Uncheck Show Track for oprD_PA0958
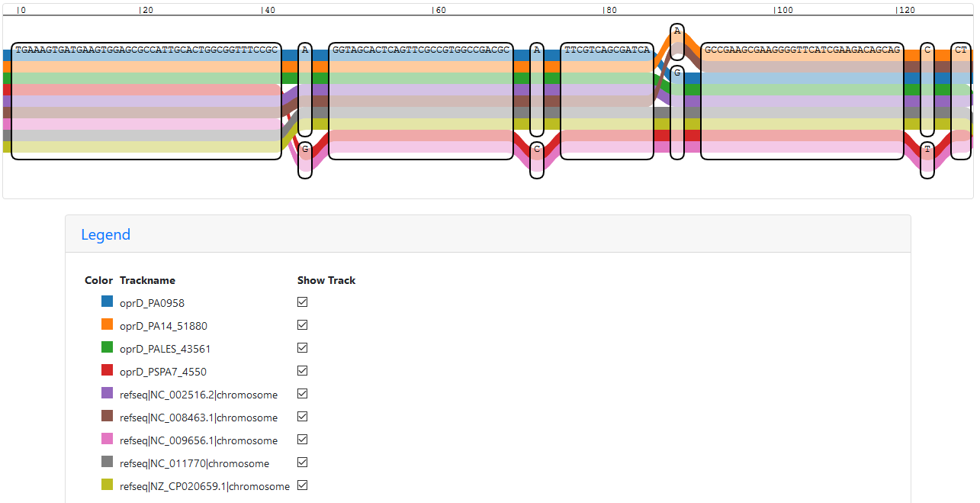The image size is (980, 503). pyautogui.click(x=303, y=302)
